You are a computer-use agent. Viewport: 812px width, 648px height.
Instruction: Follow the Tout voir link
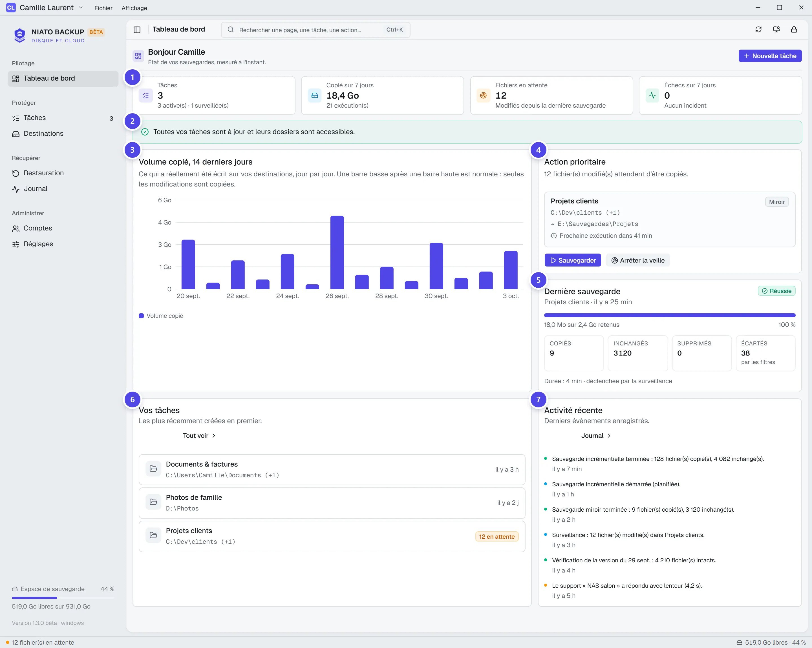pos(199,435)
